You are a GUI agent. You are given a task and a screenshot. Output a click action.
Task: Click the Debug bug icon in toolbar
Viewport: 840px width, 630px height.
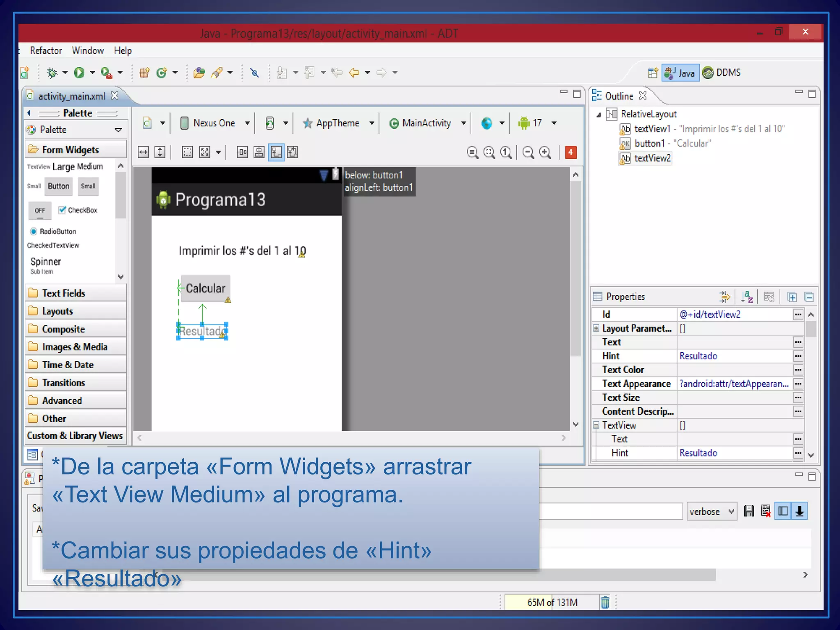pos(52,73)
